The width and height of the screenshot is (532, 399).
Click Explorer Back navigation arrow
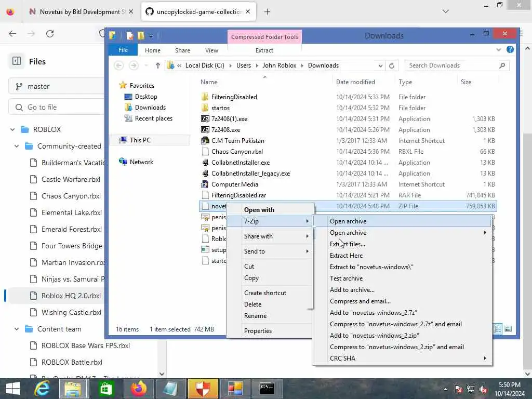[x=118, y=65]
